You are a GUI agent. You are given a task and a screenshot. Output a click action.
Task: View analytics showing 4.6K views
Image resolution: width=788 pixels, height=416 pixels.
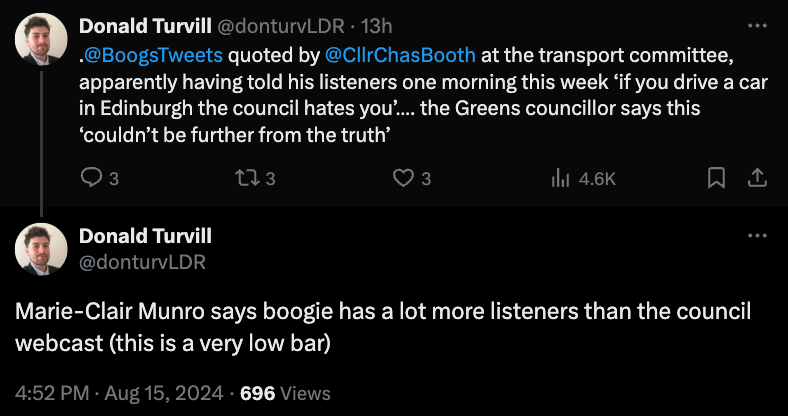(561, 179)
